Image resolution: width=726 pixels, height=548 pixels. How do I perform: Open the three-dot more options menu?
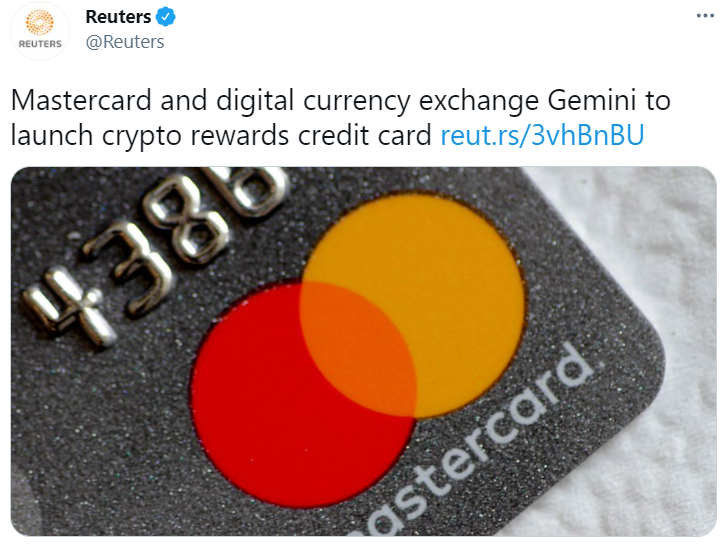pyautogui.click(x=705, y=16)
